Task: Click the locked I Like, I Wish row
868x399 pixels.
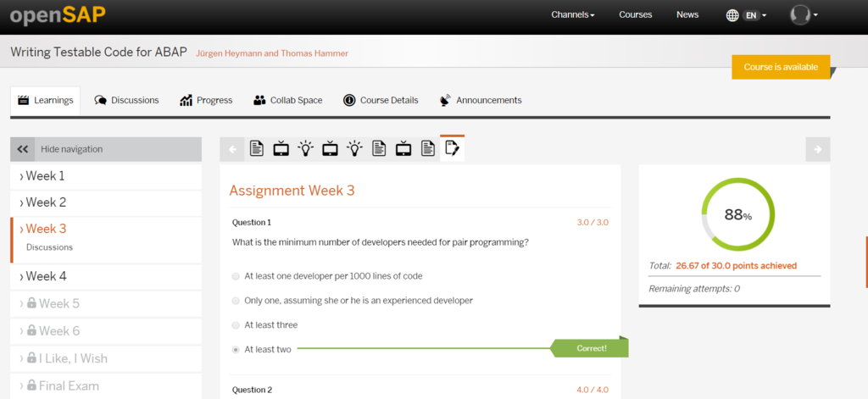Action: pos(106,358)
